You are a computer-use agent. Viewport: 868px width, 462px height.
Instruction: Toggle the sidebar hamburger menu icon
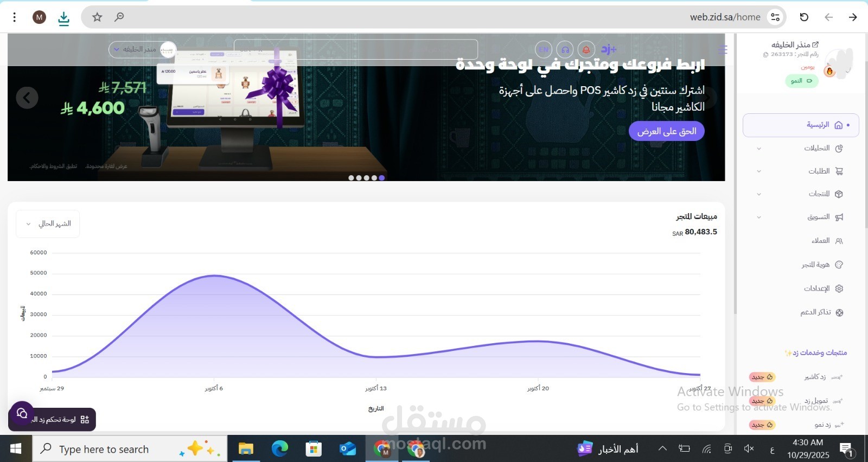[723, 49]
